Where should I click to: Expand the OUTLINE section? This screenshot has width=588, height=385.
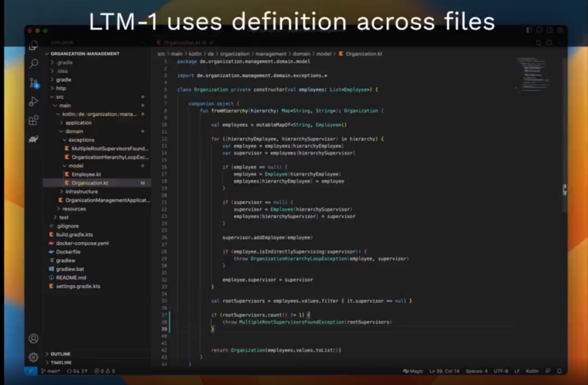[x=60, y=354]
